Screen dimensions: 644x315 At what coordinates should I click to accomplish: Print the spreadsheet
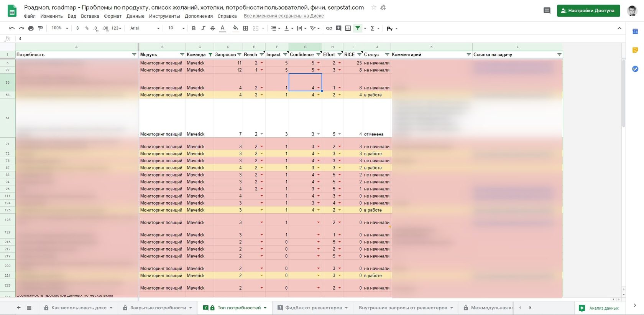pyautogui.click(x=31, y=28)
